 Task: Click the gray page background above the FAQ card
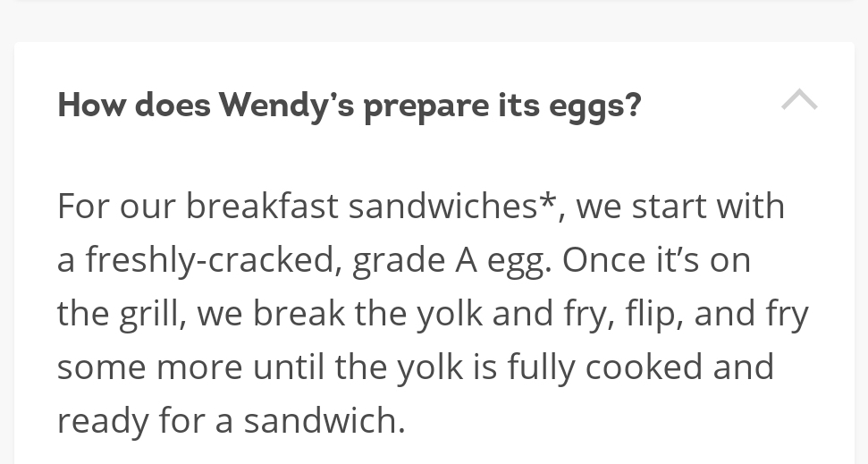(x=434, y=21)
